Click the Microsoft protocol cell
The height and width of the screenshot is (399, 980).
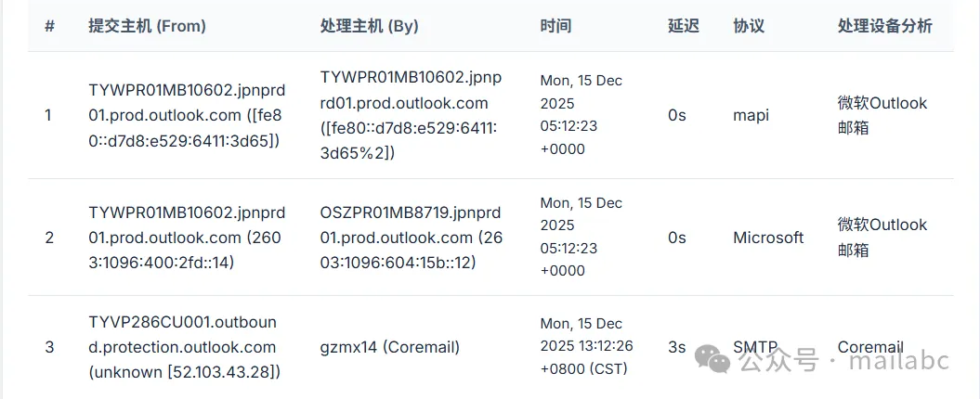768,238
